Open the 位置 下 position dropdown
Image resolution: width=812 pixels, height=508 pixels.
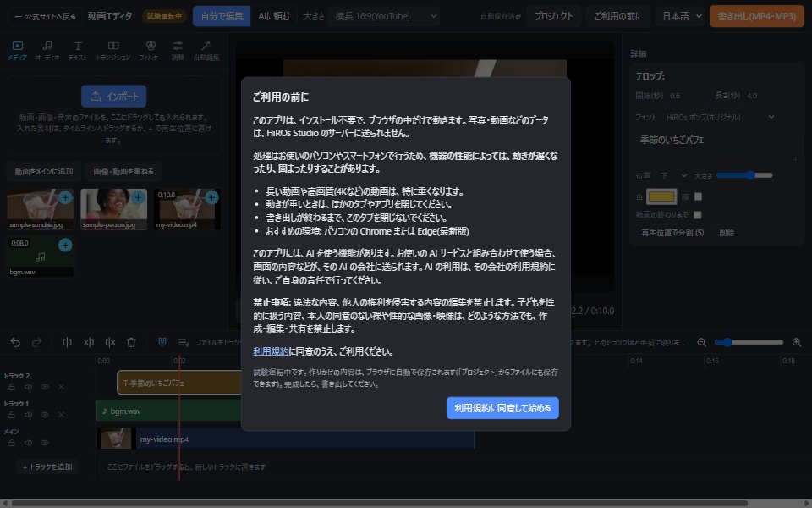coord(674,176)
